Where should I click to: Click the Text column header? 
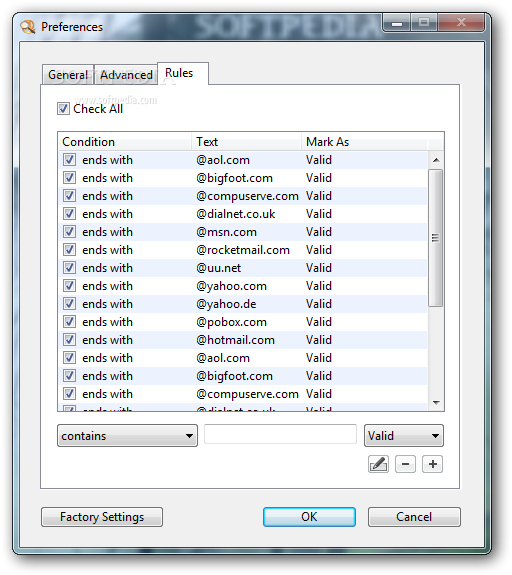pyautogui.click(x=246, y=142)
